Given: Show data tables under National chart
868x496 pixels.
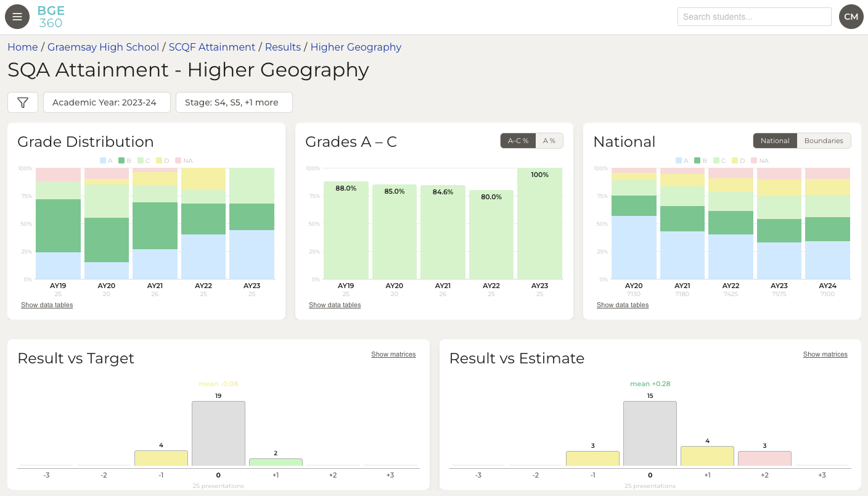Looking at the screenshot, I should click(623, 305).
